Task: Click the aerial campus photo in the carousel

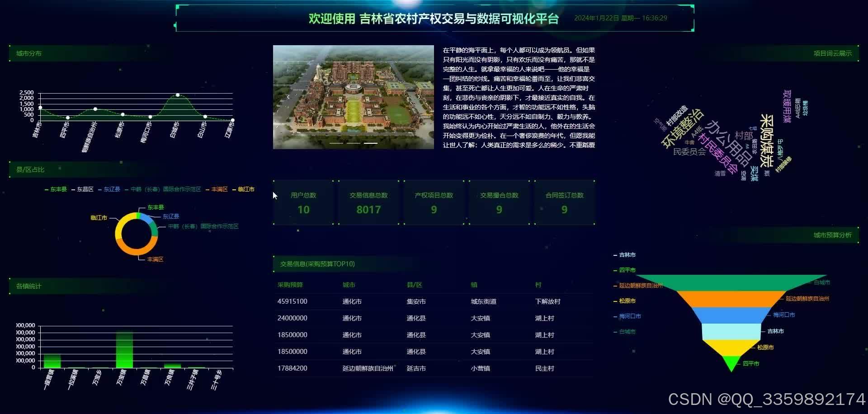Action: (354, 97)
